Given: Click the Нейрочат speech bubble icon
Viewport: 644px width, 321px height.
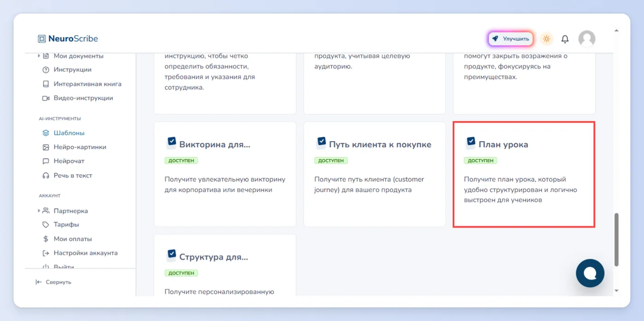Looking at the screenshot, I should point(46,161).
